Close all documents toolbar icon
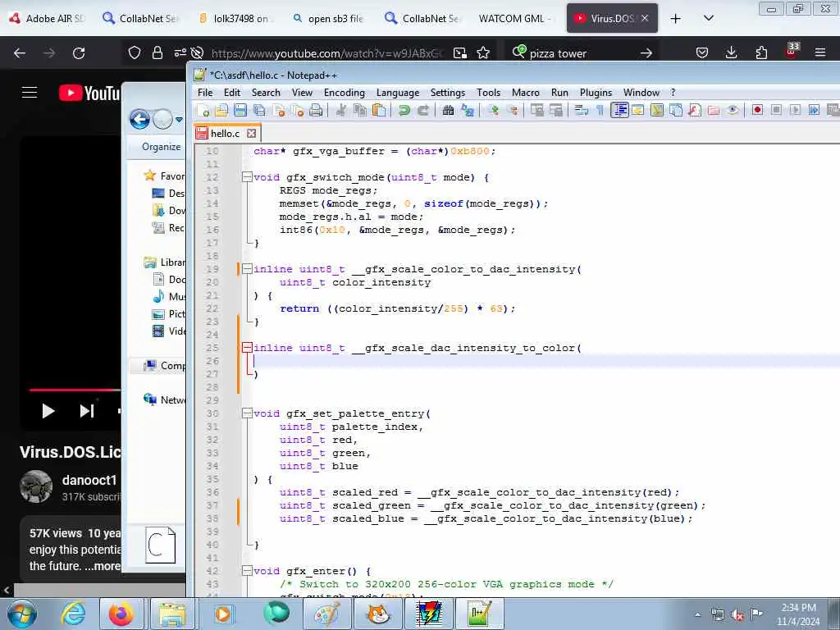The width and height of the screenshot is (840, 630). [297, 111]
